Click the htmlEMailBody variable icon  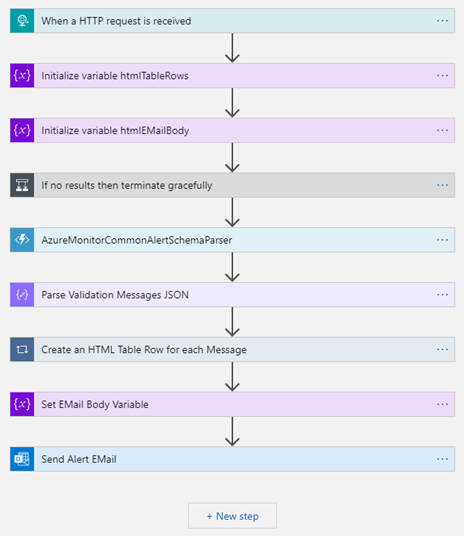tap(22, 130)
